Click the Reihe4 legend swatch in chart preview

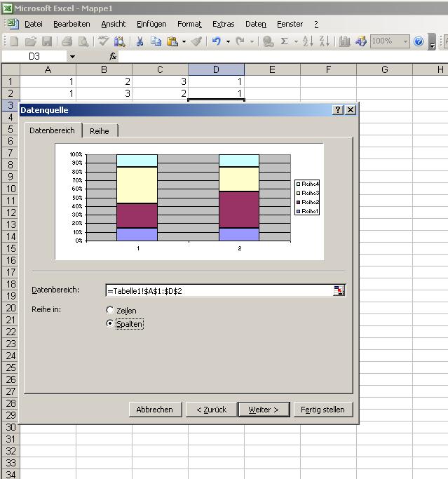click(x=299, y=184)
